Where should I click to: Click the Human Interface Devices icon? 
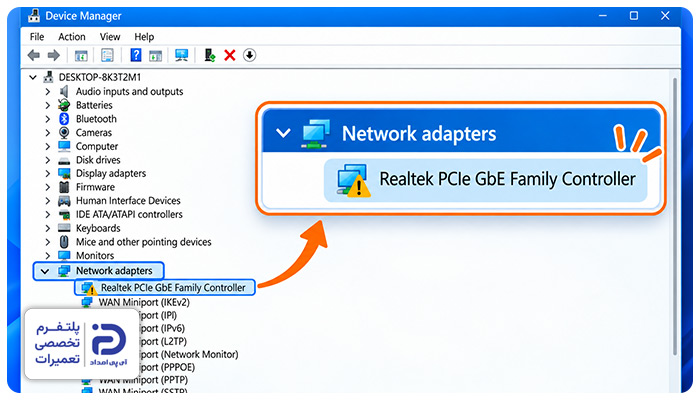tap(64, 201)
